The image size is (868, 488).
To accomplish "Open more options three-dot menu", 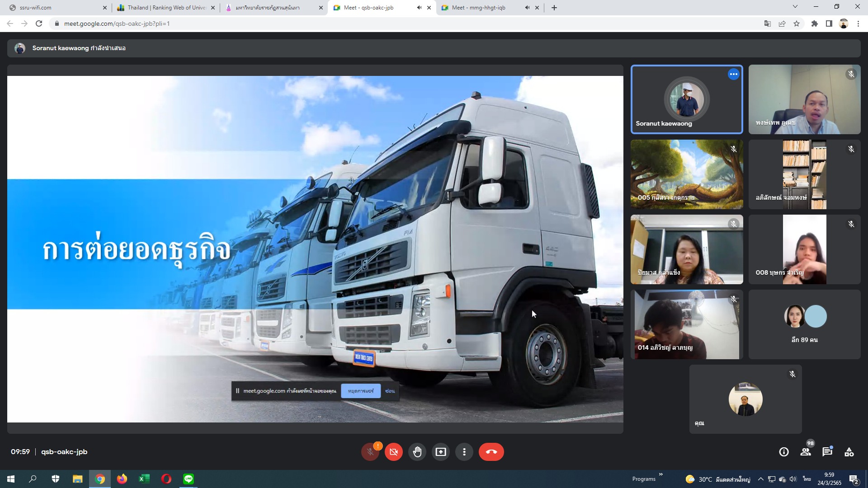I will coord(464,452).
